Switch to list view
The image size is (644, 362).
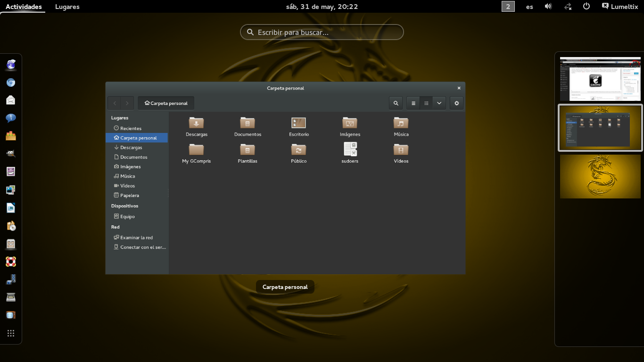pos(413,103)
